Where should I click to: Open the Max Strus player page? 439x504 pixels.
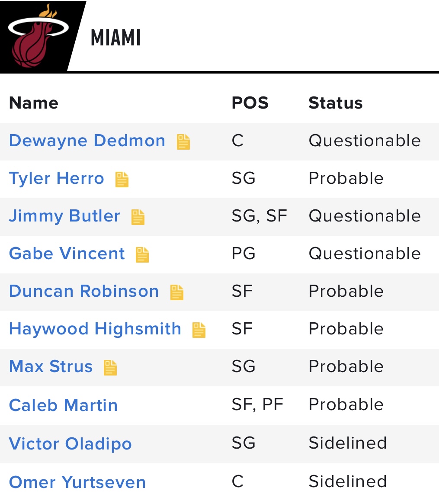(x=51, y=366)
